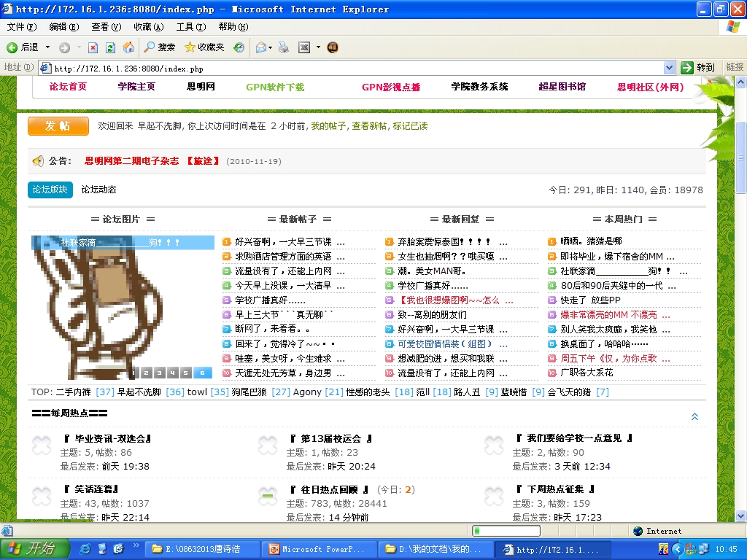Image resolution: width=747 pixels, height=560 pixels.
Task: Click the forum icon beside 我们要给学校一点意见
Action: 494,446
